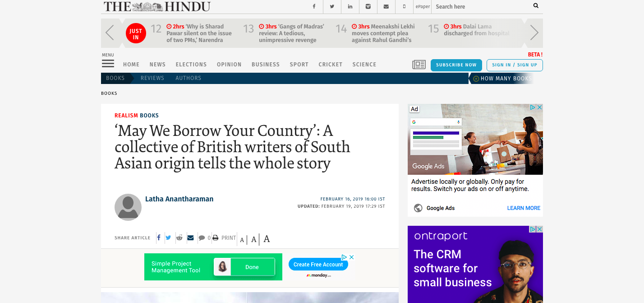Open the comments bubble icon
644x303 pixels.
(x=202, y=238)
